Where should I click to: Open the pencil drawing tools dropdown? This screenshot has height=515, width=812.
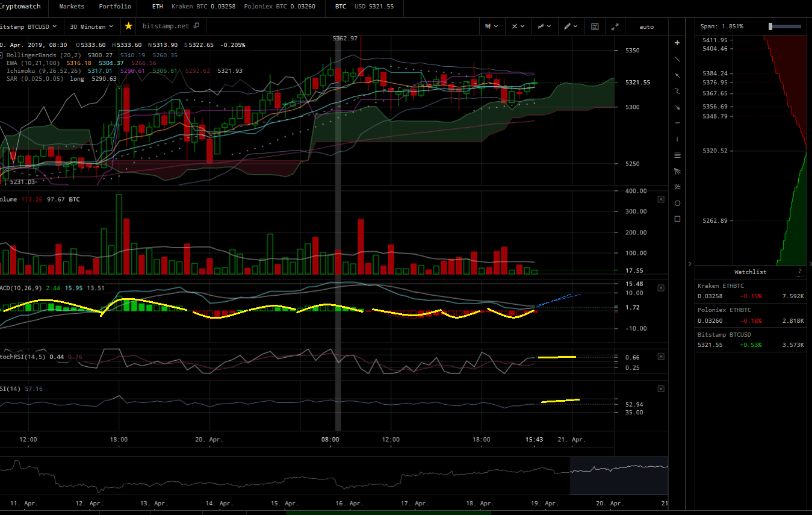coord(571,27)
